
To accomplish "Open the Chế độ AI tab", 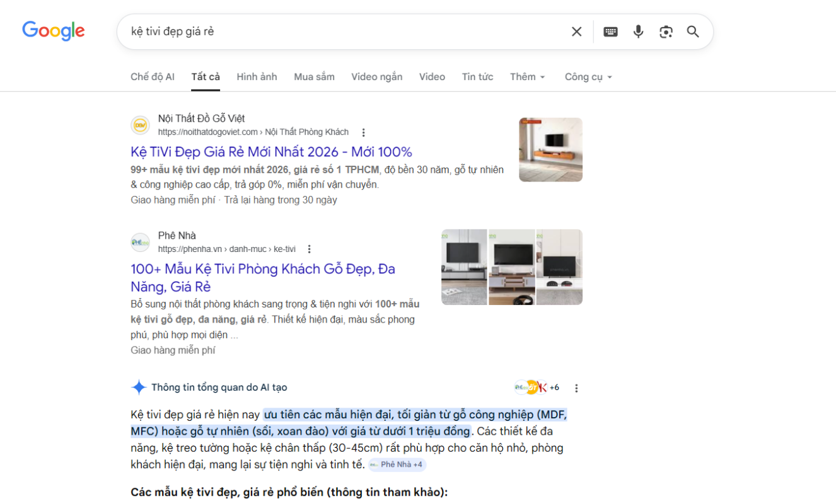I will coord(153,77).
